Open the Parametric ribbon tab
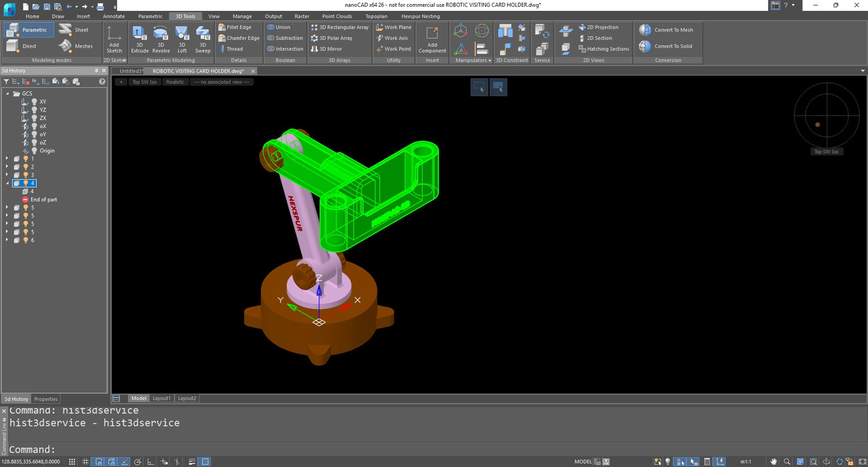This screenshot has width=868, height=467. pos(150,16)
